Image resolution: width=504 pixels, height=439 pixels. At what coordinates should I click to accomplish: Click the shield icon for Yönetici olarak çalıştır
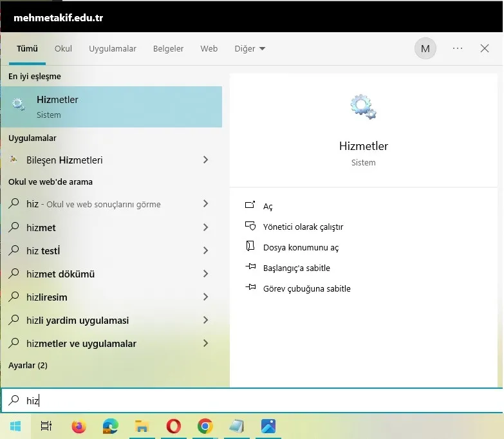point(250,226)
